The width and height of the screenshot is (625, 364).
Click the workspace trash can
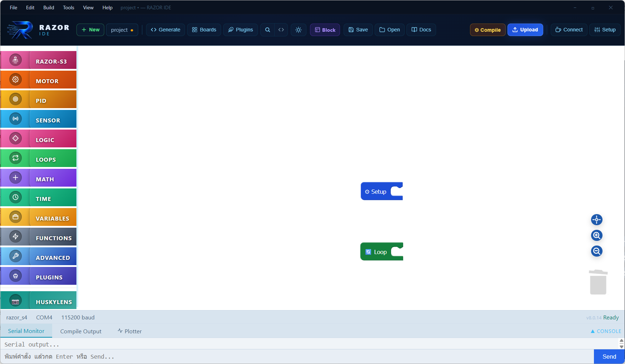point(598,282)
